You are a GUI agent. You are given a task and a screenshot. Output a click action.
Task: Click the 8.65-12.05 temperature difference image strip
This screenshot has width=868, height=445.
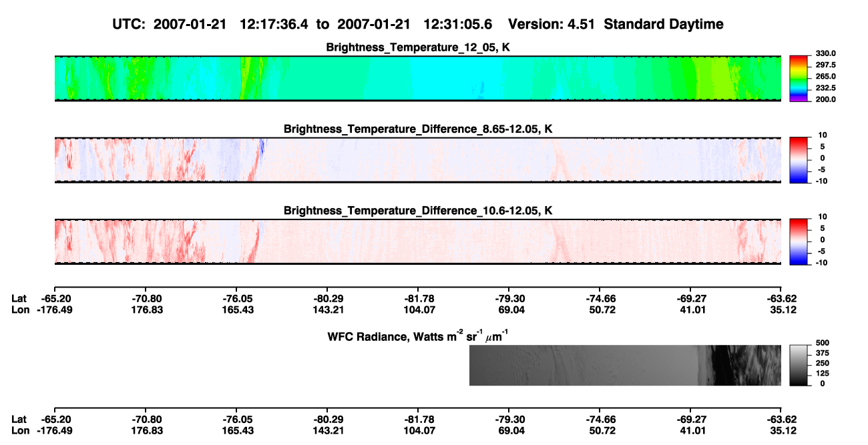point(418,161)
